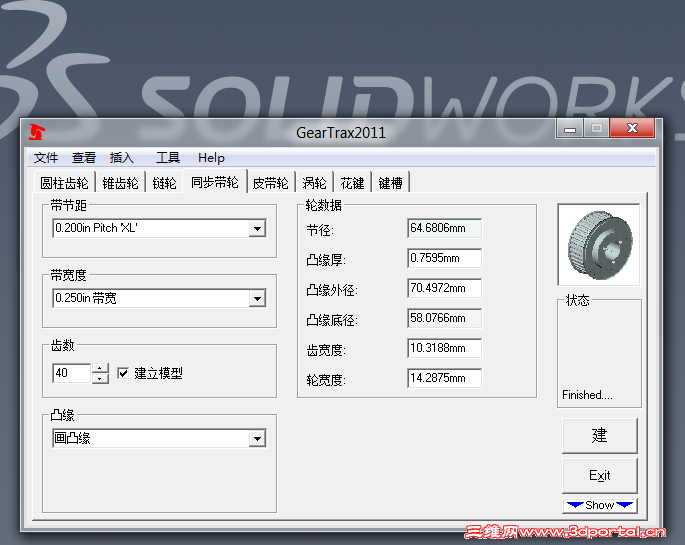
Task: Switch to the 涡轮 tab
Action: (314, 183)
